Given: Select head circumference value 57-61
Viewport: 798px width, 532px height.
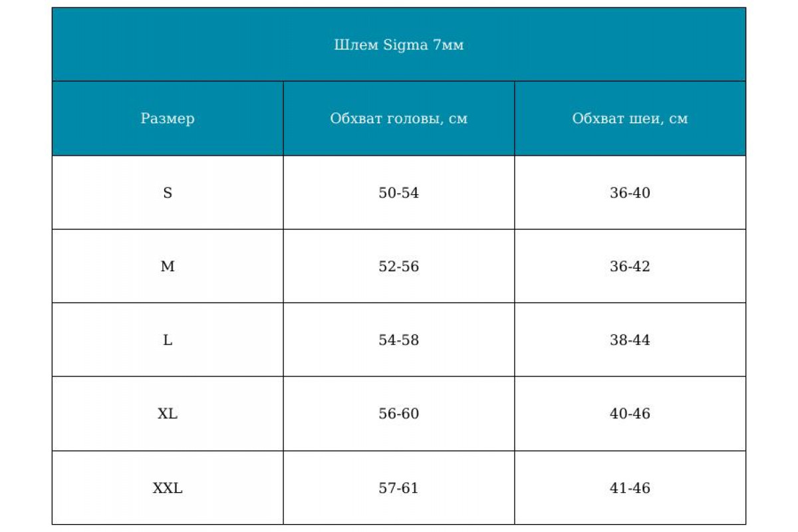Looking at the screenshot, I should [399, 488].
